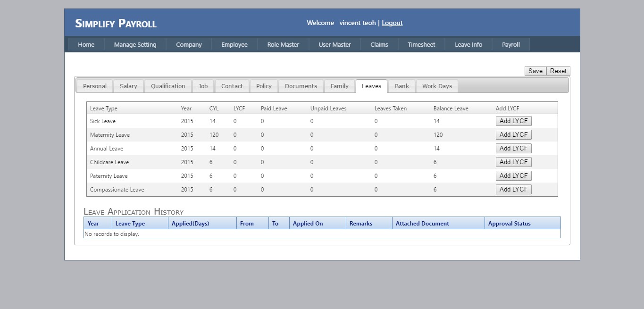Open the Payroll menu
This screenshot has height=309, width=644.
(x=510, y=45)
